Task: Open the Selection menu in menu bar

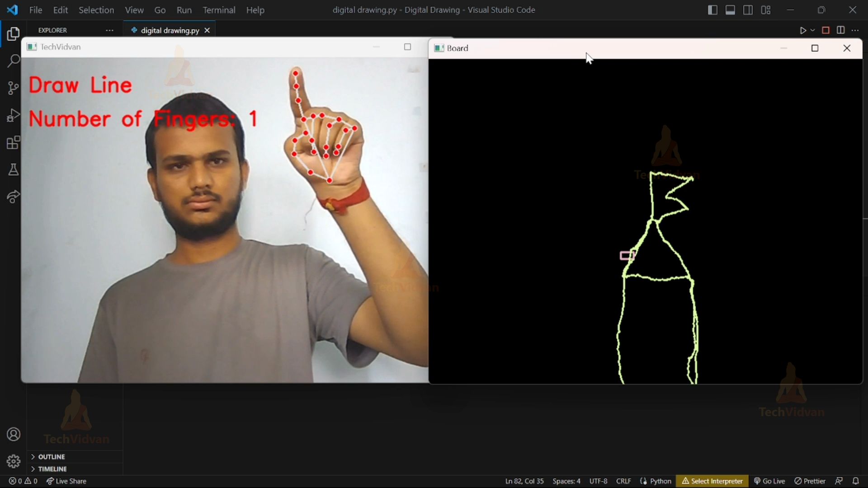Action: click(96, 10)
